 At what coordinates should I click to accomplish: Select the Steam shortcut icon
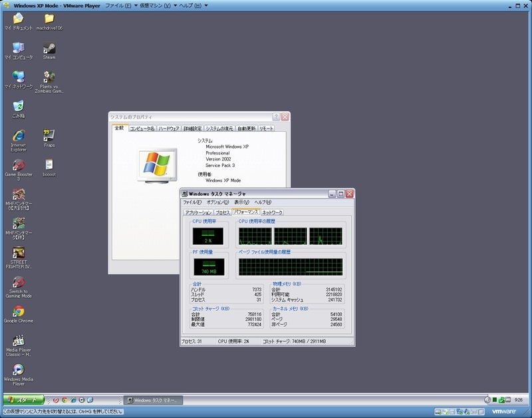click(x=49, y=51)
